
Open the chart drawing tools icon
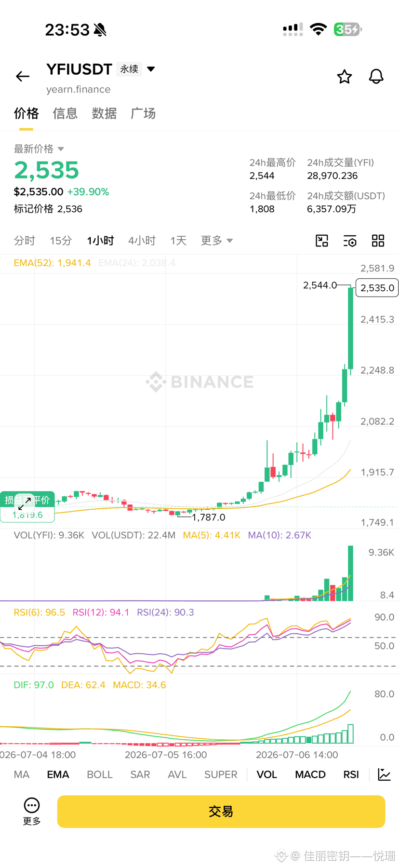(x=321, y=241)
